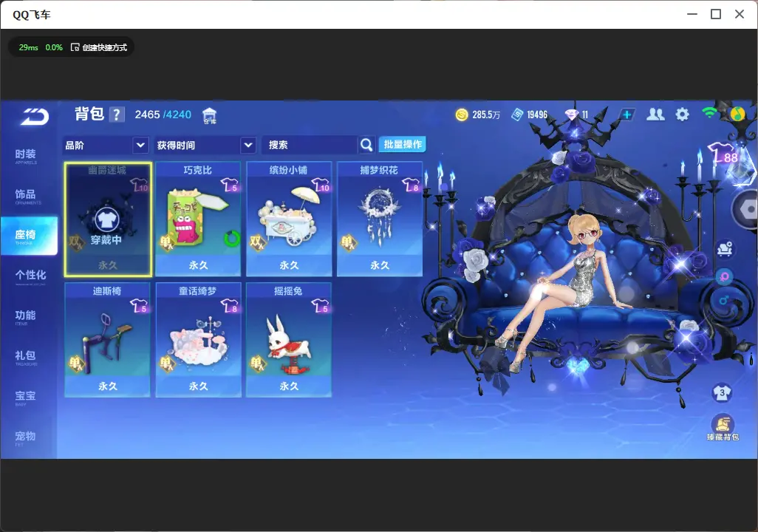Screen dimensions: 758x532
Task: Click the search magnifier icon
Action: click(x=366, y=145)
